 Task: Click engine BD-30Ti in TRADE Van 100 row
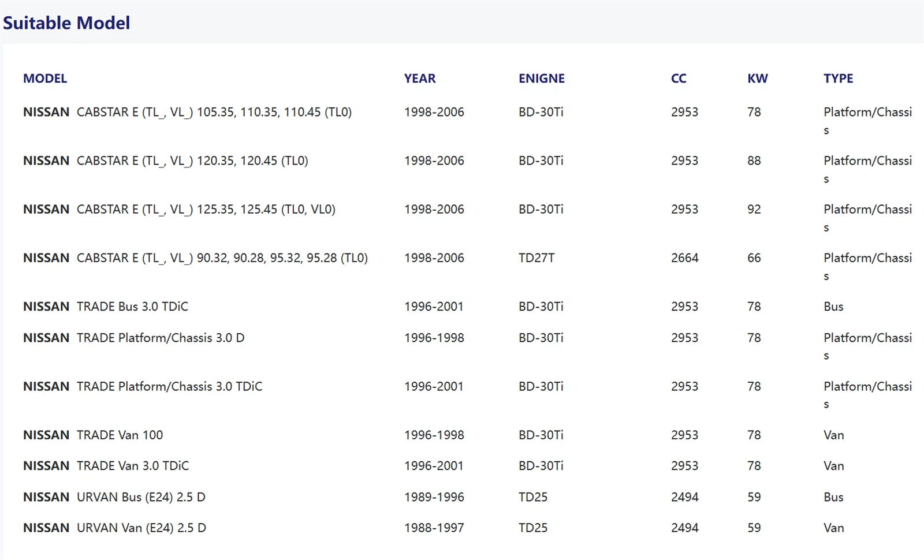pos(541,435)
